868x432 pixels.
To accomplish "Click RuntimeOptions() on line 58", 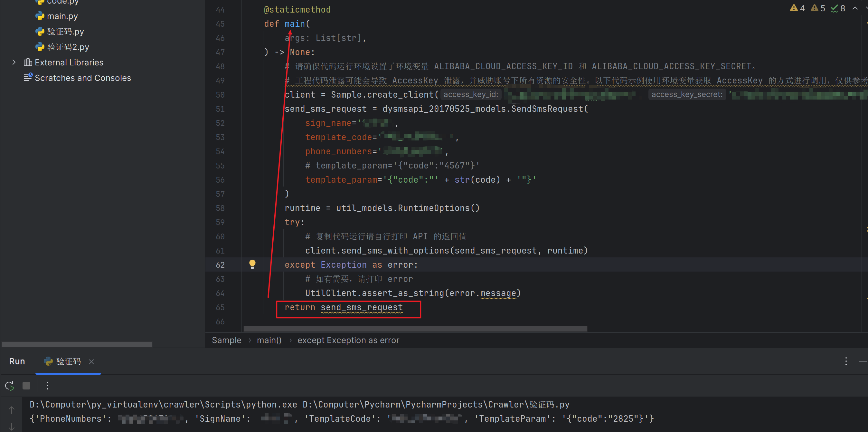I will point(439,208).
